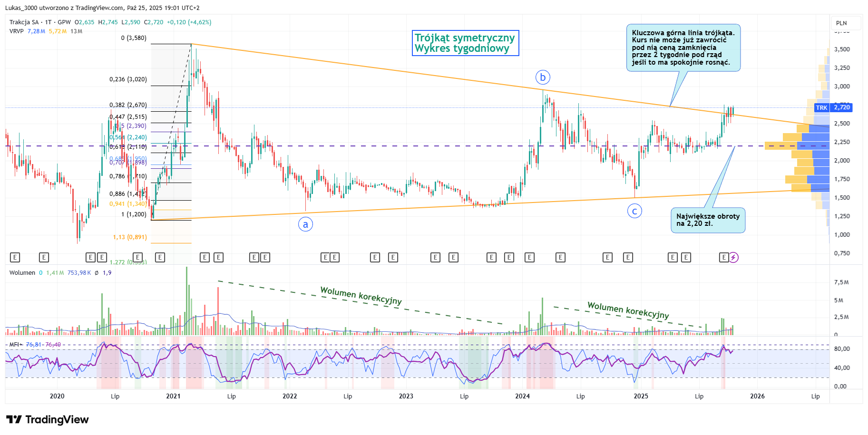The image size is (868, 435).
Task: Select the MFI indicator legend
Action: click(x=14, y=345)
